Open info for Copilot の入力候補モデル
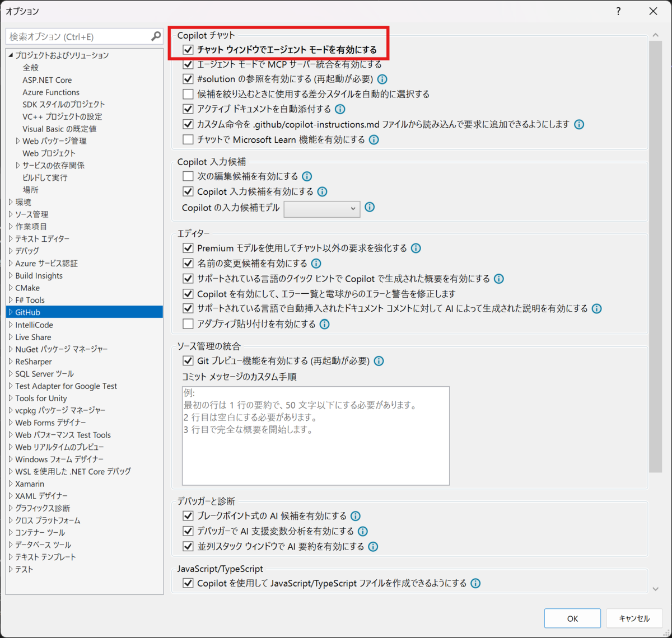672x638 pixels. 370,208
